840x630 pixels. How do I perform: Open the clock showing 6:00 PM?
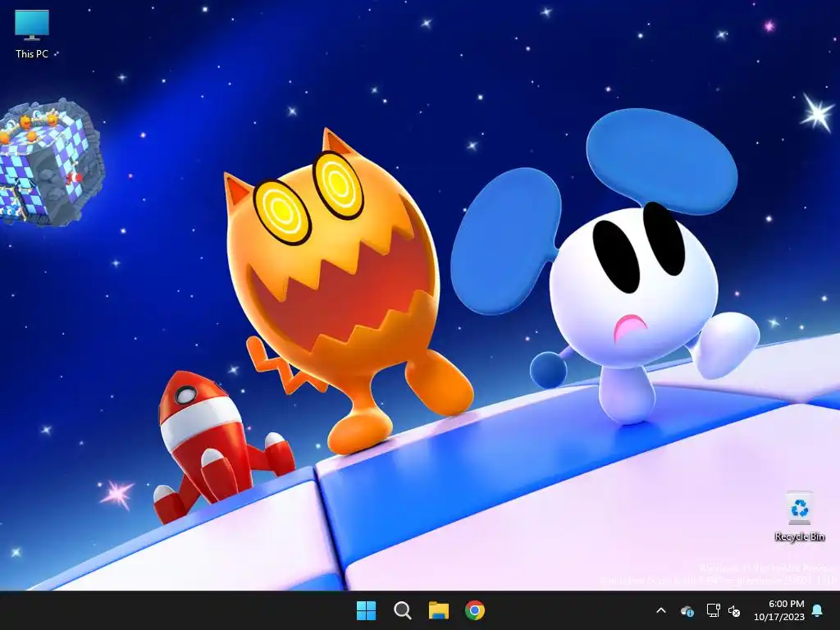(786, 604)
